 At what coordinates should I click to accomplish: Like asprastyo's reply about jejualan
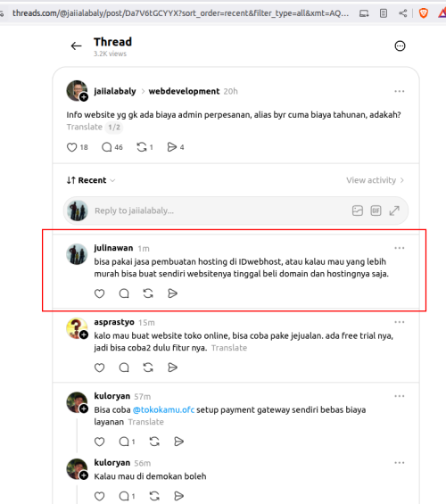click(x=99, y=368)
